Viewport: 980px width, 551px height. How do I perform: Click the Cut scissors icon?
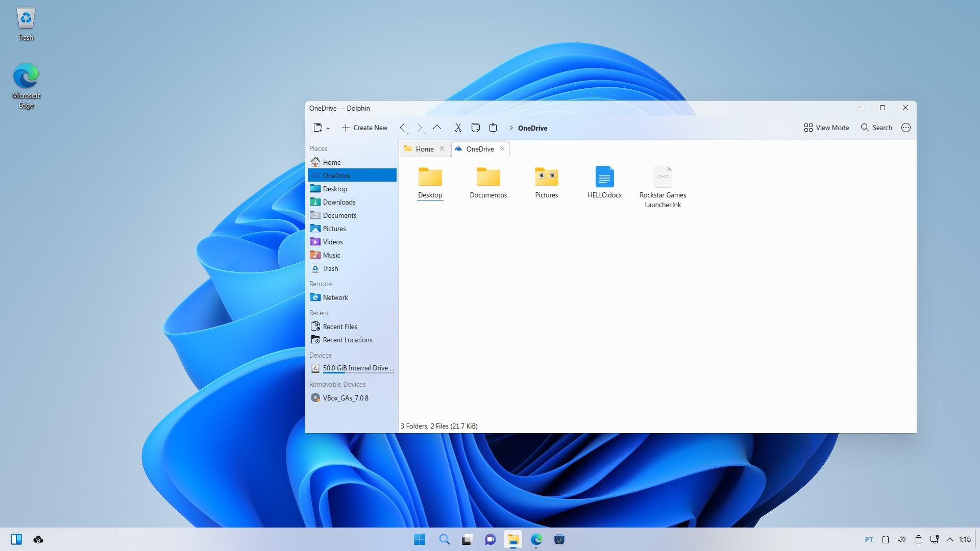tap(458, 128)
